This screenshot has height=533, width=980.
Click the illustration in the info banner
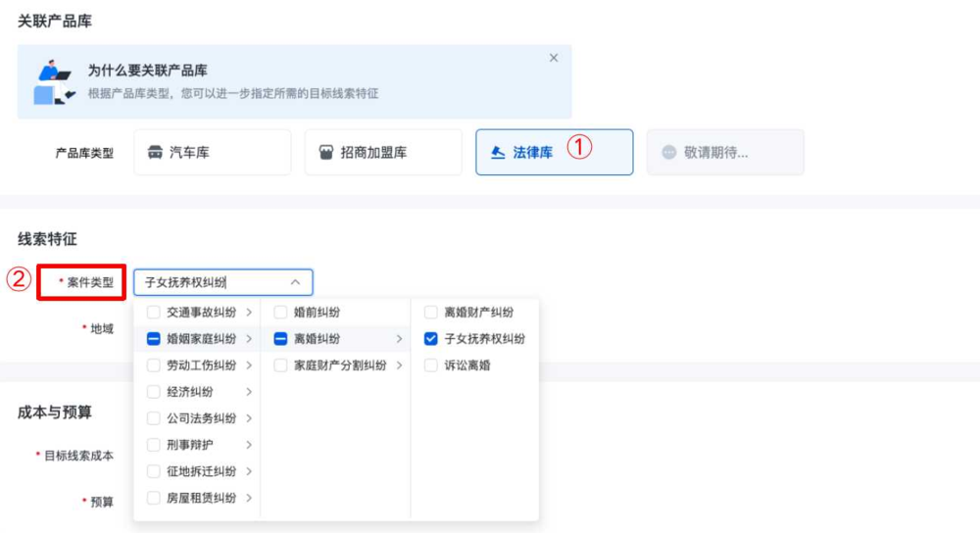[54, 82]
